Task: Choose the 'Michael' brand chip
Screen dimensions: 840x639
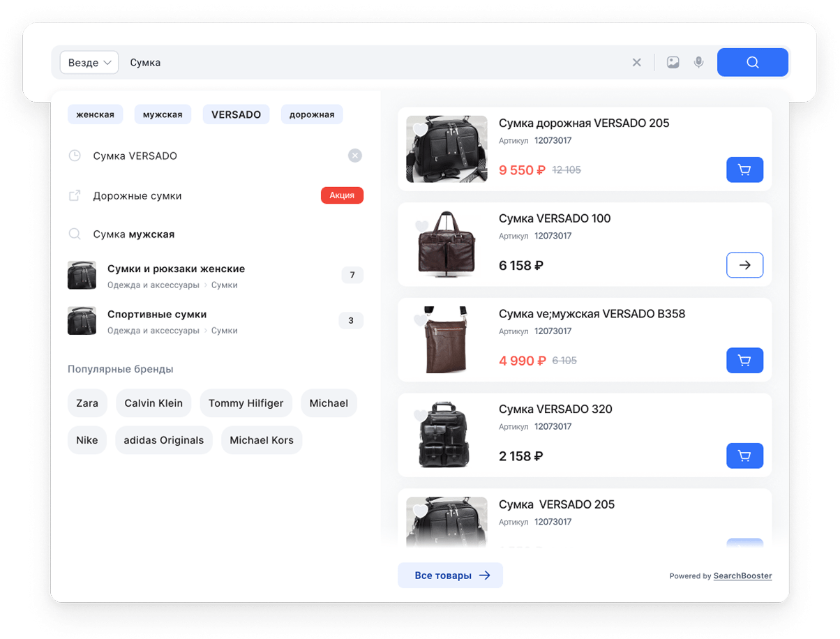Action: tap(329, 403)
